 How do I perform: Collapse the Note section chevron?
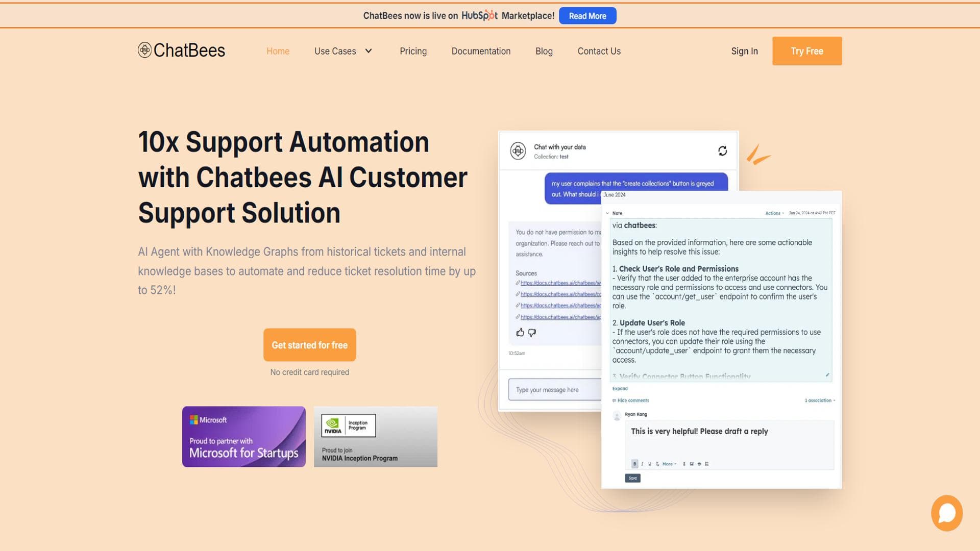coord(607,213)
